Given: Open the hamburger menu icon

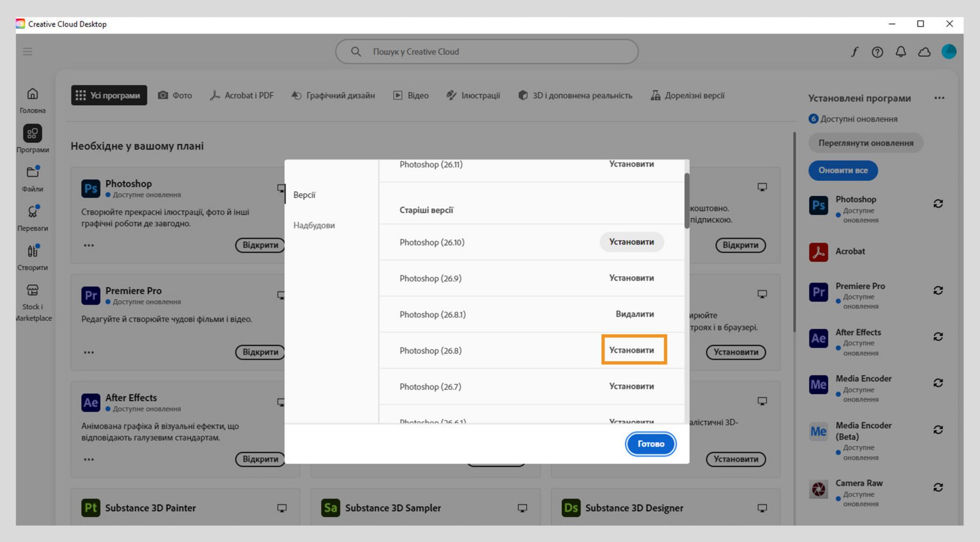Looking at the screenshot, I should [28, 52].
